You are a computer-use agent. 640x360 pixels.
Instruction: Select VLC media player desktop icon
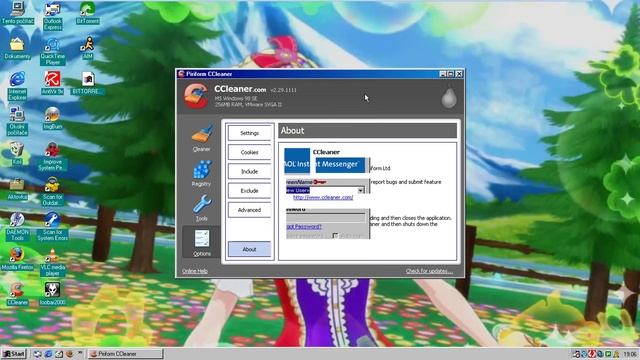pos(53,262)
